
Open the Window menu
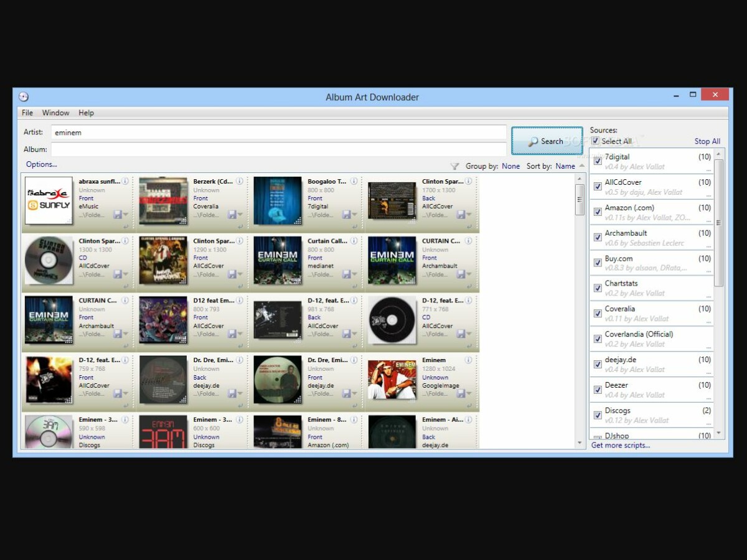pyautogui.click(x=55, y=113)
